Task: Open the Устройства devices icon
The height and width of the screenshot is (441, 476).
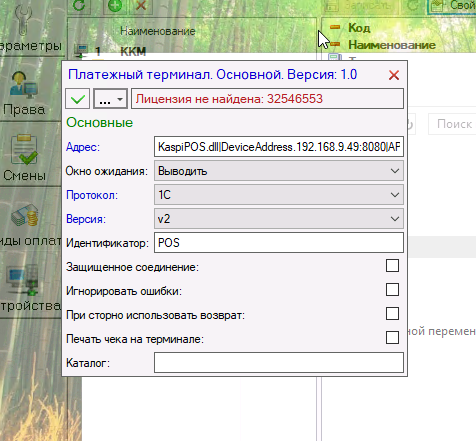Action: tap(24, 279)
